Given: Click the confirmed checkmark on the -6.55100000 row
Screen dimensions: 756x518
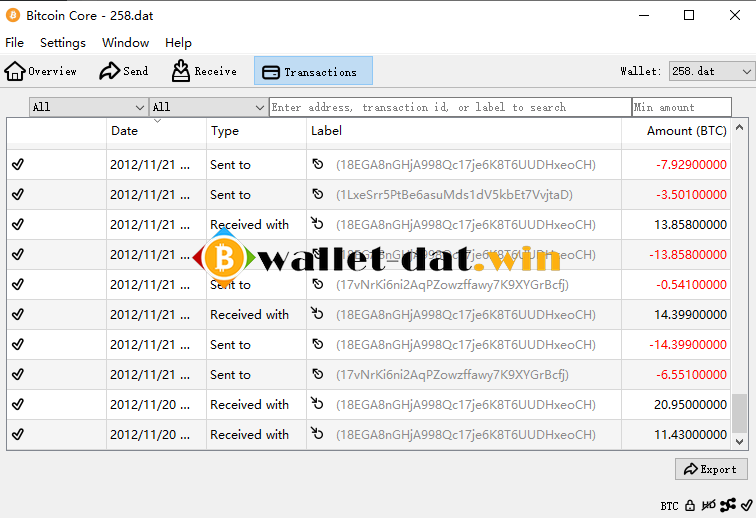Looking at the screenshot, I should click(x=18, y=374).
